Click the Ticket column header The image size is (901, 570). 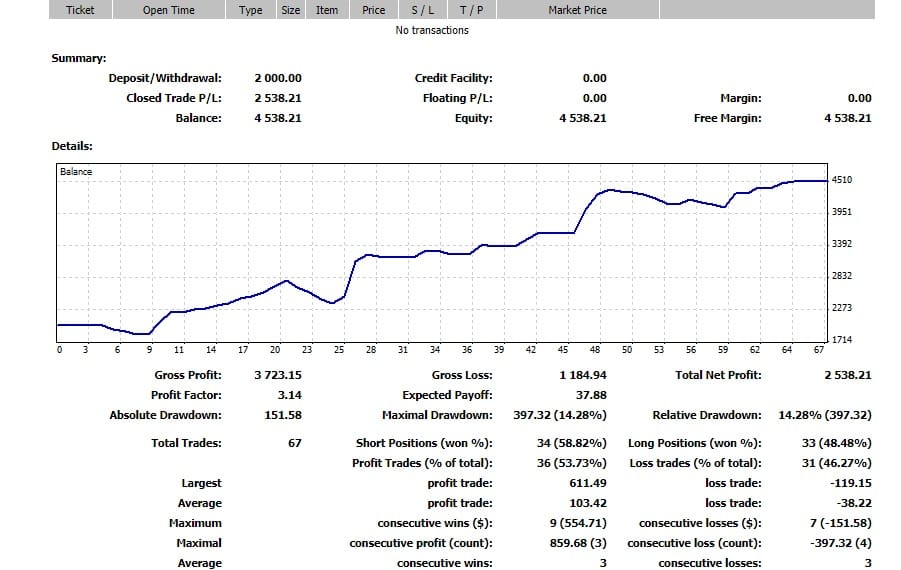80,10
